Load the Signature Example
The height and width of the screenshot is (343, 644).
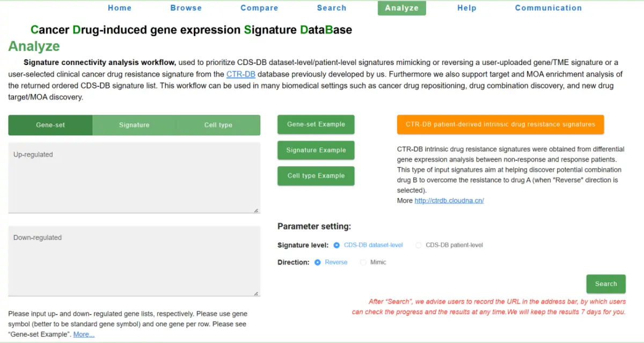point(316,150)
